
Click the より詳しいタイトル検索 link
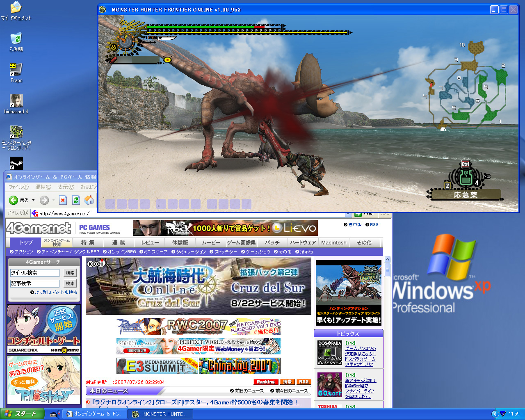(x=54, y=292)
